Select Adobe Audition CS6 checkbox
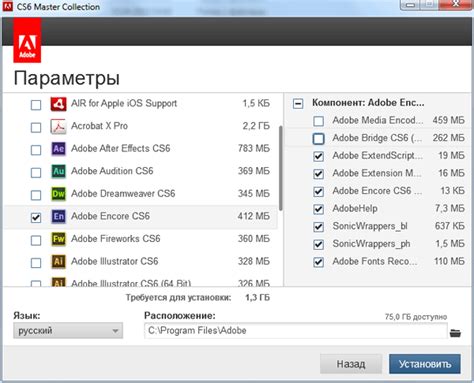Screen dimensions: 474x383 click(x=36, y=173)
